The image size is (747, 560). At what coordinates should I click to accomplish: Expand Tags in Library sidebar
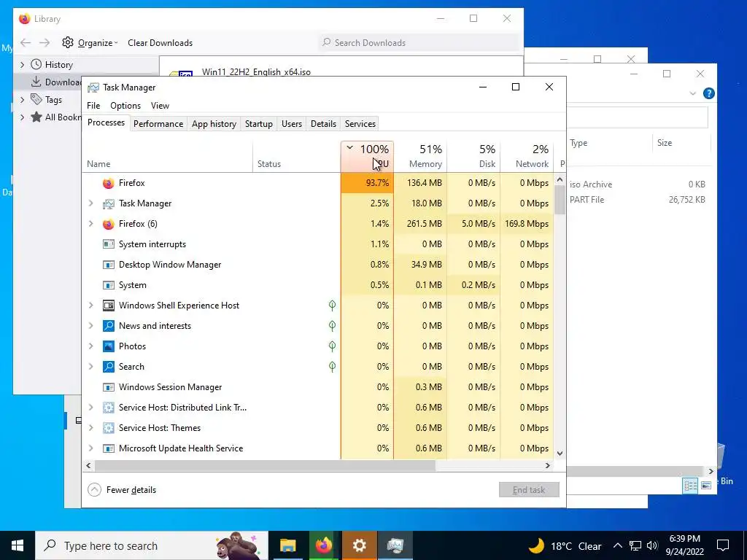tap(22, 99)
